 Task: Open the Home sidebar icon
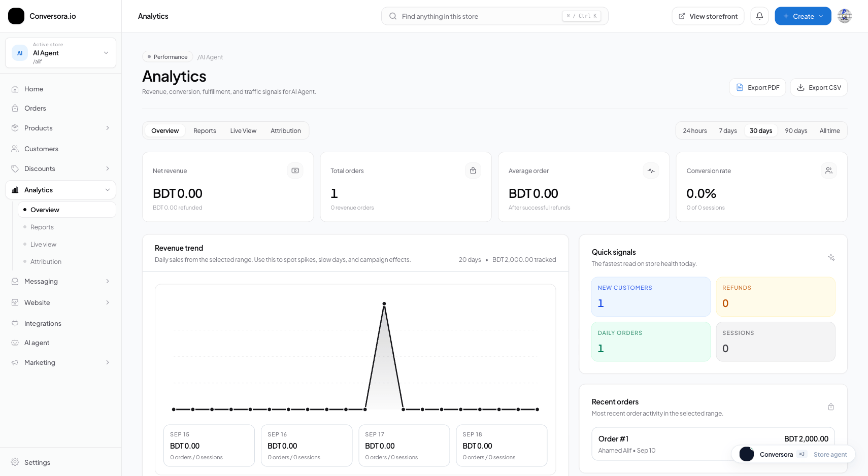tap(15, 89)
